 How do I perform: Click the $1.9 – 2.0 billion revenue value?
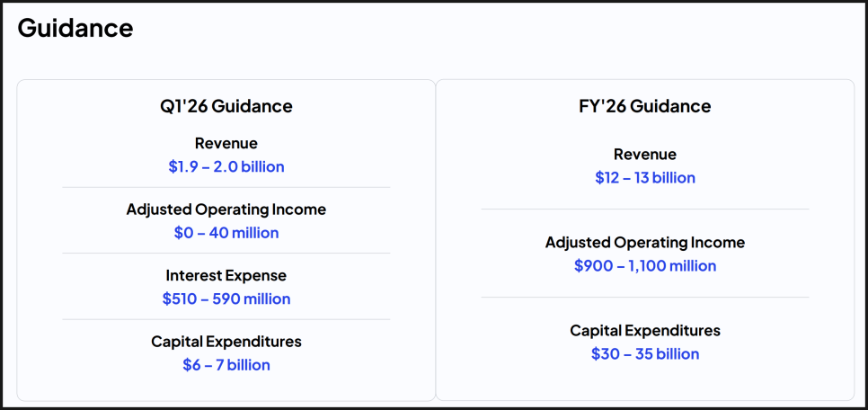(226, 166)
